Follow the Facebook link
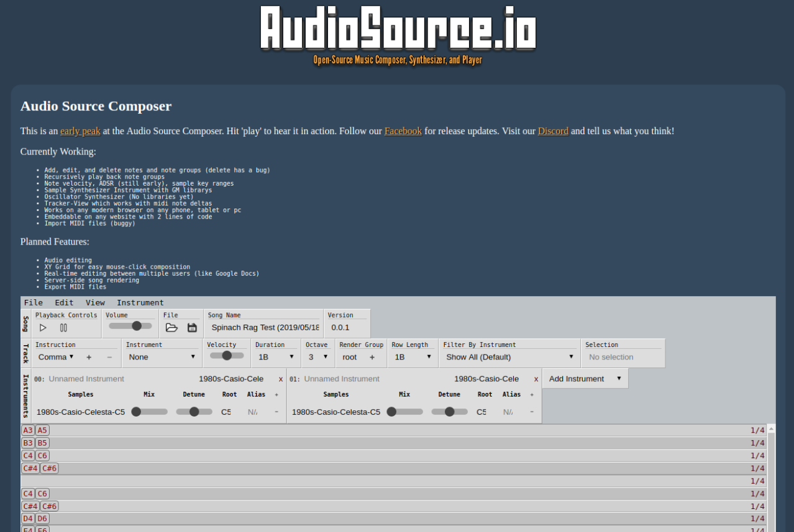794x532 pixels. [x=403, y=131]
